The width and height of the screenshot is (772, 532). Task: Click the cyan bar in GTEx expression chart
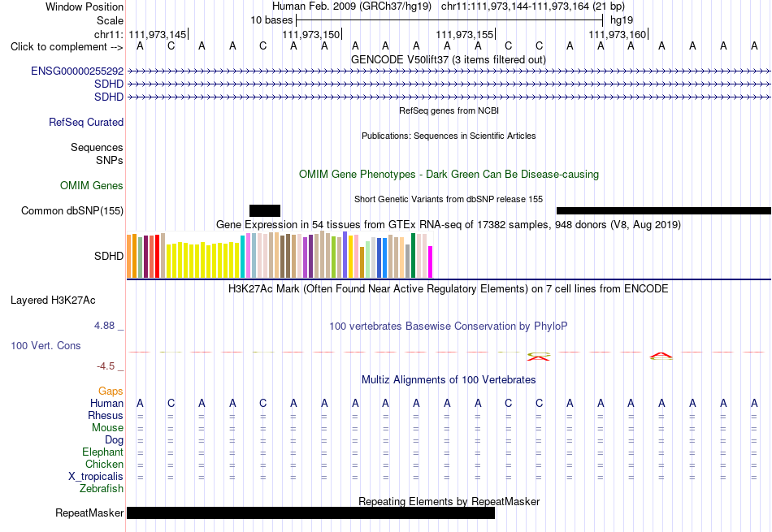[x=243, y=257]
